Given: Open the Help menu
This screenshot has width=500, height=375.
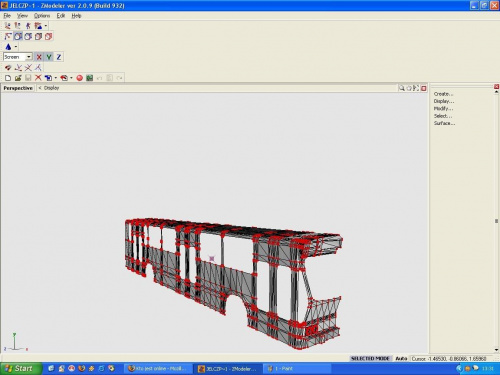Looking at the screenshot, I should pos(76,16).
